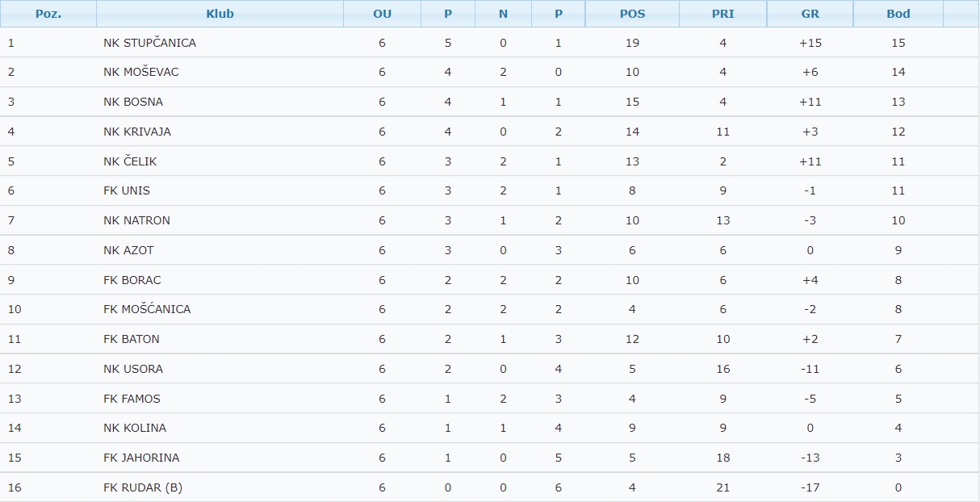This screenshot has width=980, height=502.
Task: Sort by the GR column header
Action: (810, 14)
